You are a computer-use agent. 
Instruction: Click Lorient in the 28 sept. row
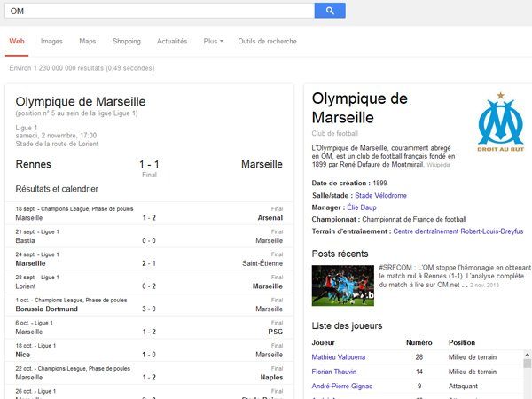click(x=26, y=286)
